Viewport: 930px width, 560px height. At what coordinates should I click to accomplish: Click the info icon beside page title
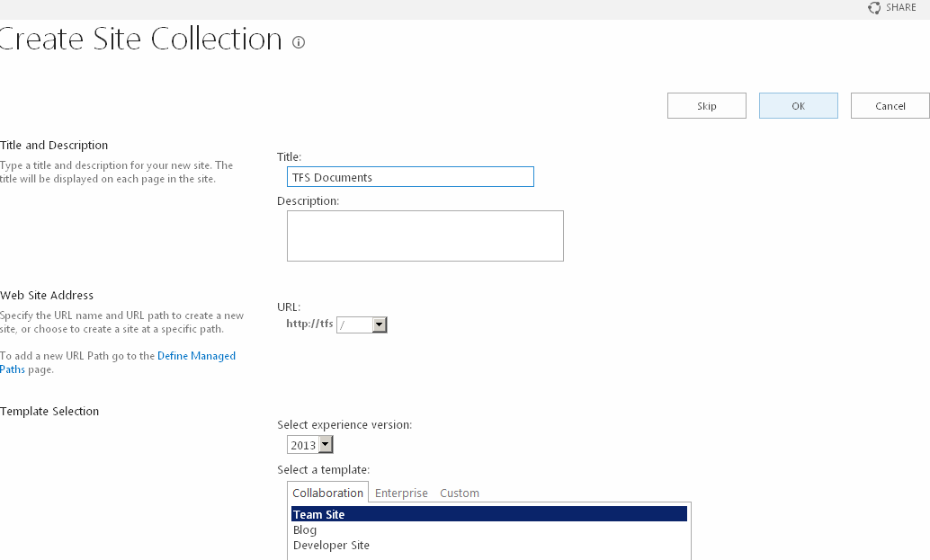[x=299, y=42]
